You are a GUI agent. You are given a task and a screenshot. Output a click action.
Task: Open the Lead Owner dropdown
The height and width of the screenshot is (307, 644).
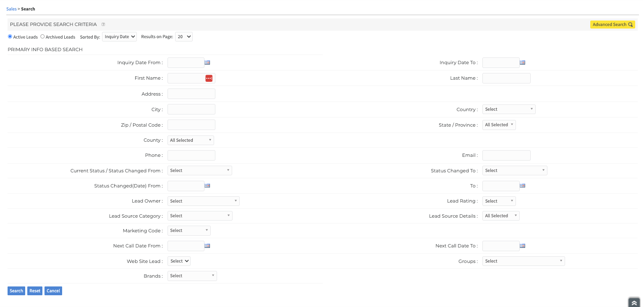(x=203, y=201)
